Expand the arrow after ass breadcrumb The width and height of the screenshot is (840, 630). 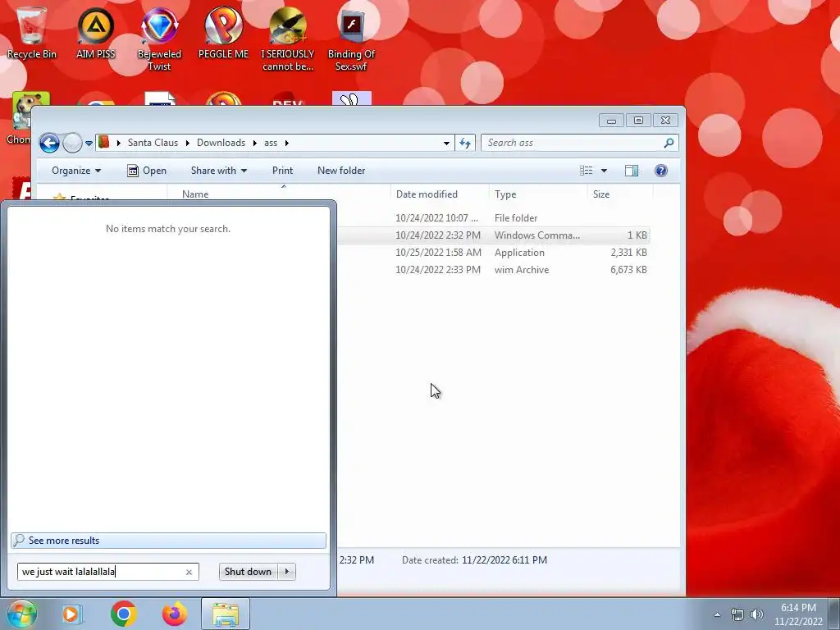pos(287,143)
